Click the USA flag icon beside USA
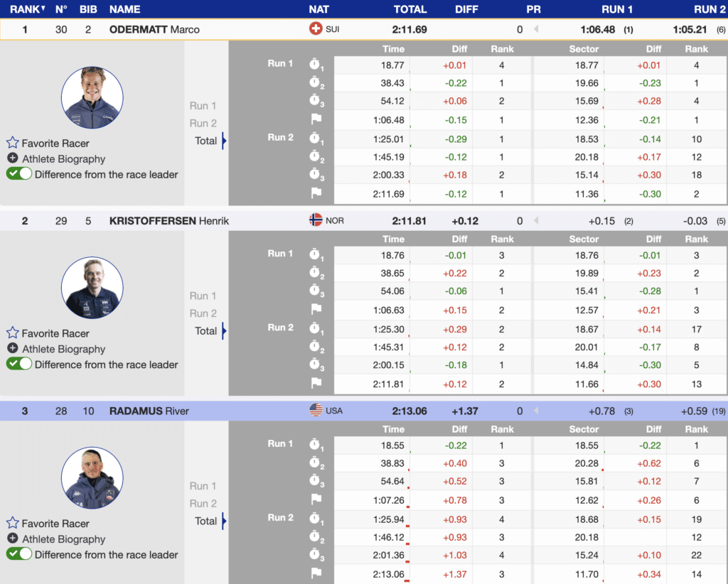728x584 pixels. 316,411
